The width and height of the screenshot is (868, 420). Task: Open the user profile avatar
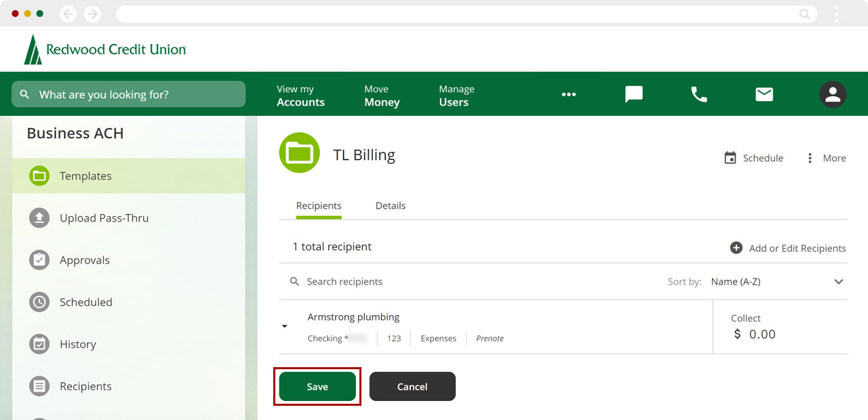(833, 94)
